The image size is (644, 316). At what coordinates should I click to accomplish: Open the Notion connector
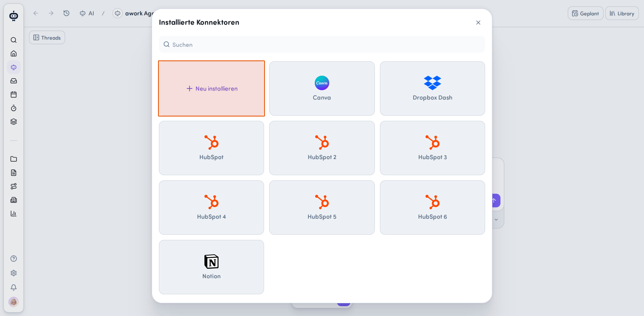click(211, 267)
